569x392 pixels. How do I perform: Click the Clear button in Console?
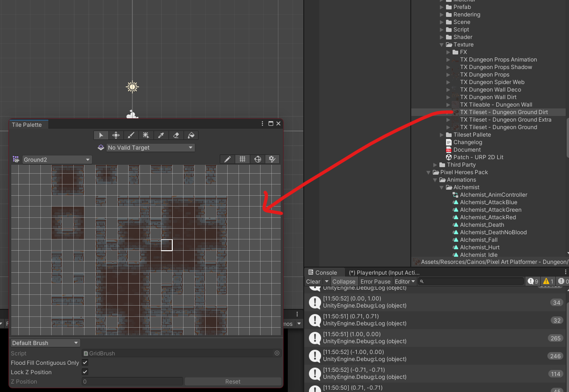click(313, 282)
